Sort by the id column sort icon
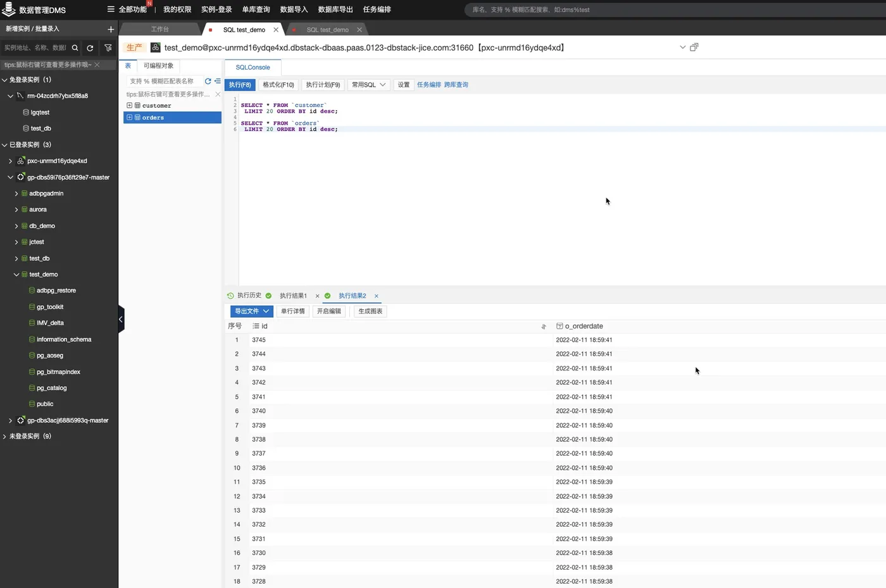Image resolution: width=886 pixels, height=588 pixels. (x=544, y=327)
